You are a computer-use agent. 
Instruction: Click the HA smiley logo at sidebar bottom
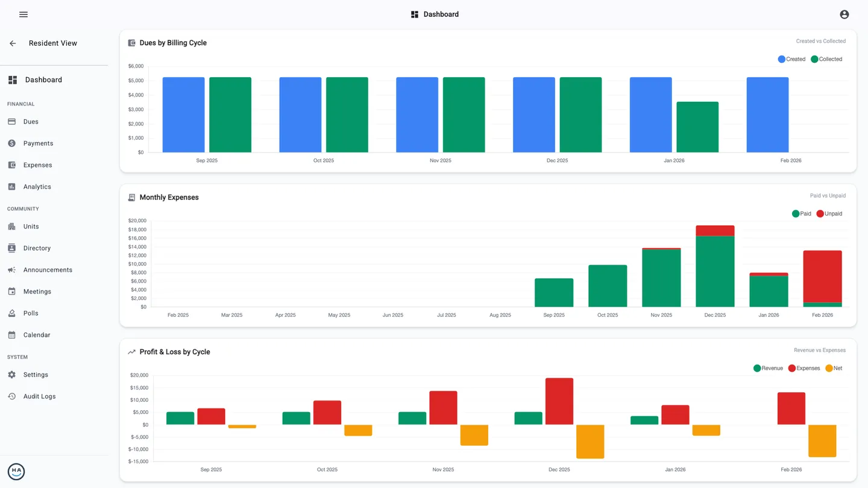(x=16, y=472)
